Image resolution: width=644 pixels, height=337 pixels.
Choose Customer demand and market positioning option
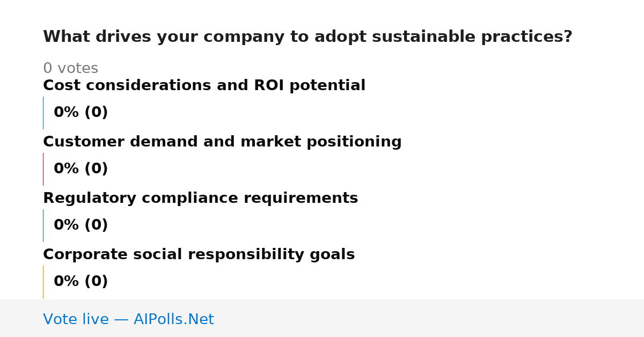222,142
